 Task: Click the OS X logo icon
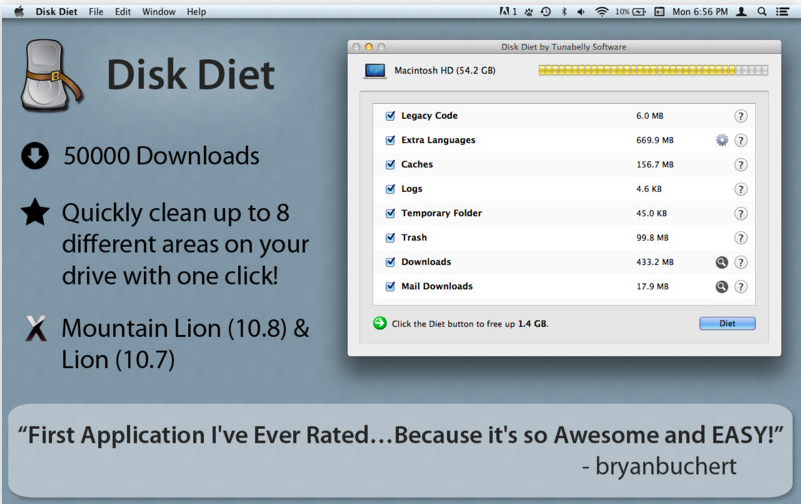36,328
